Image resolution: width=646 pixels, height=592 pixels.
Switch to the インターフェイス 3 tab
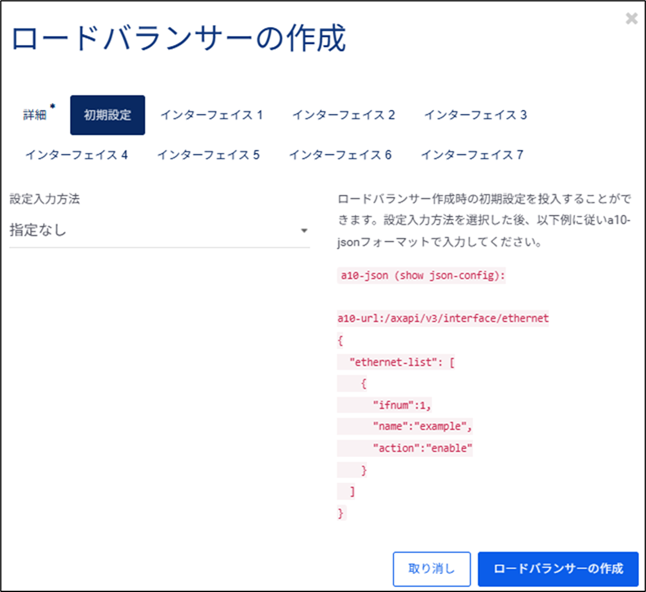coord(475,115)
